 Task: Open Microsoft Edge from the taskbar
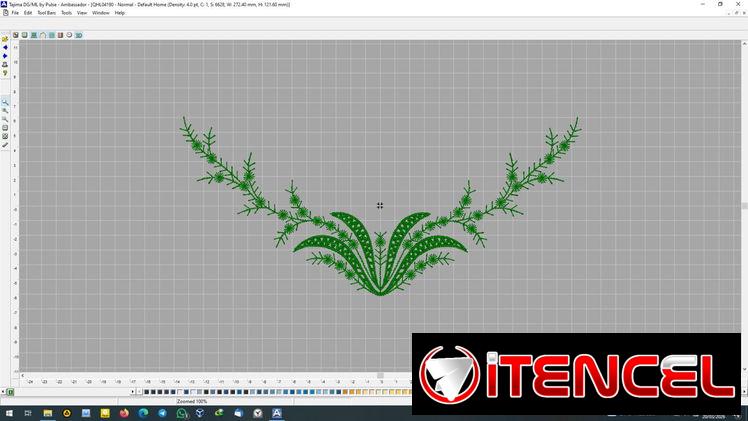(x=143, y=413)
